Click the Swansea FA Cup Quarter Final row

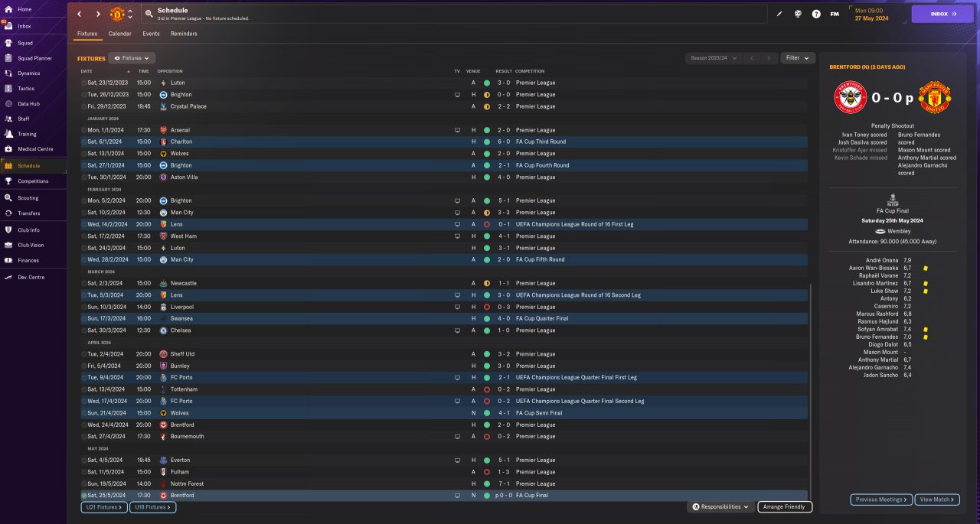click(x=443, y=319)
